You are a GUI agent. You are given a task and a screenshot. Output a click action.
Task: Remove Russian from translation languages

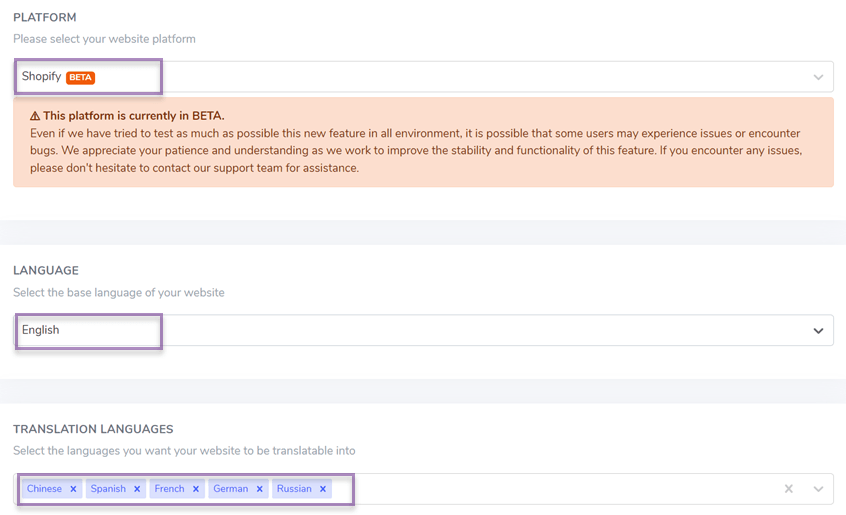[323, 489]
